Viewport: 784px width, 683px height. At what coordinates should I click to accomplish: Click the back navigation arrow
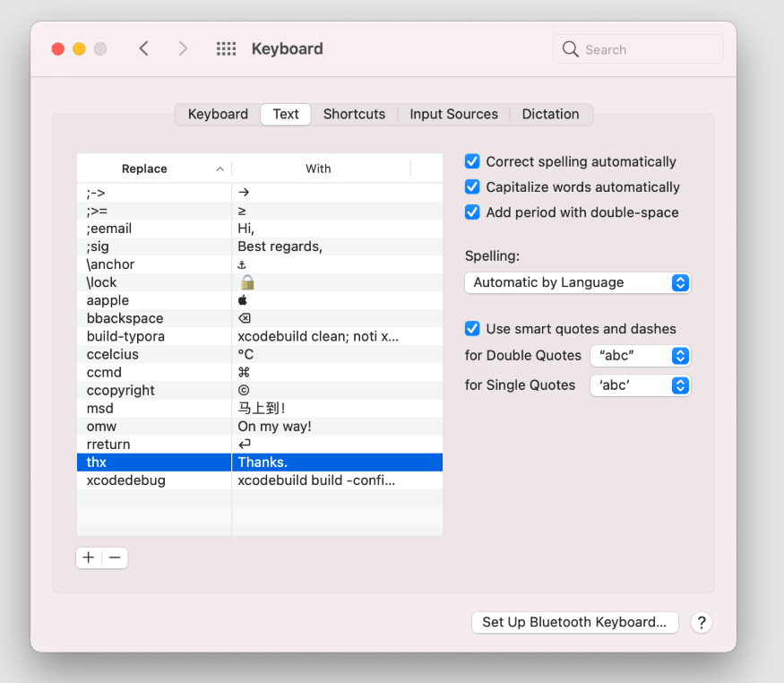pyautogui.click(x=144, y=48)
